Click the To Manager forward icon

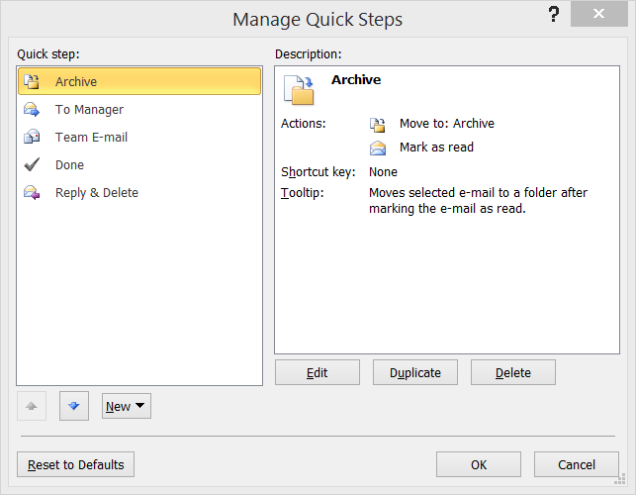[x=32, y=110]
